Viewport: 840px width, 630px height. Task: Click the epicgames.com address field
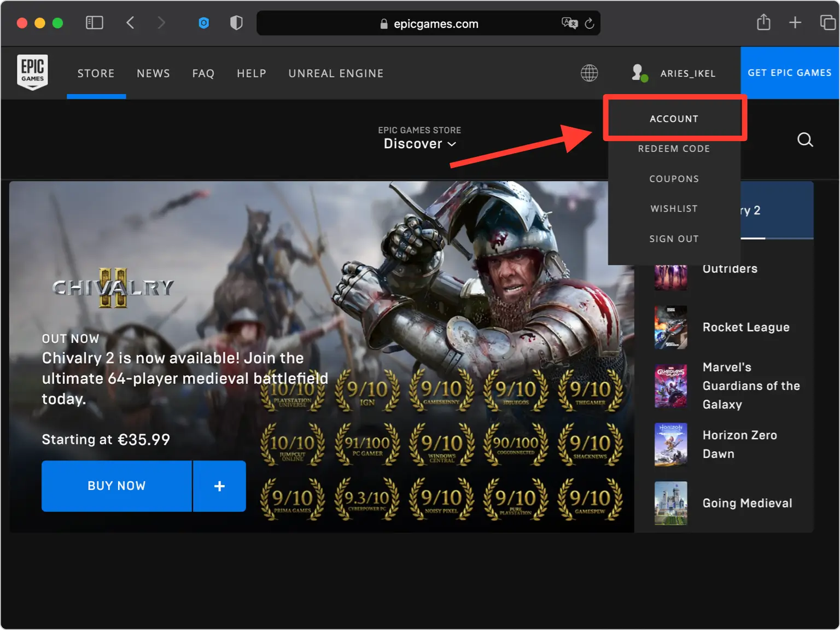(x=428, y=24)
